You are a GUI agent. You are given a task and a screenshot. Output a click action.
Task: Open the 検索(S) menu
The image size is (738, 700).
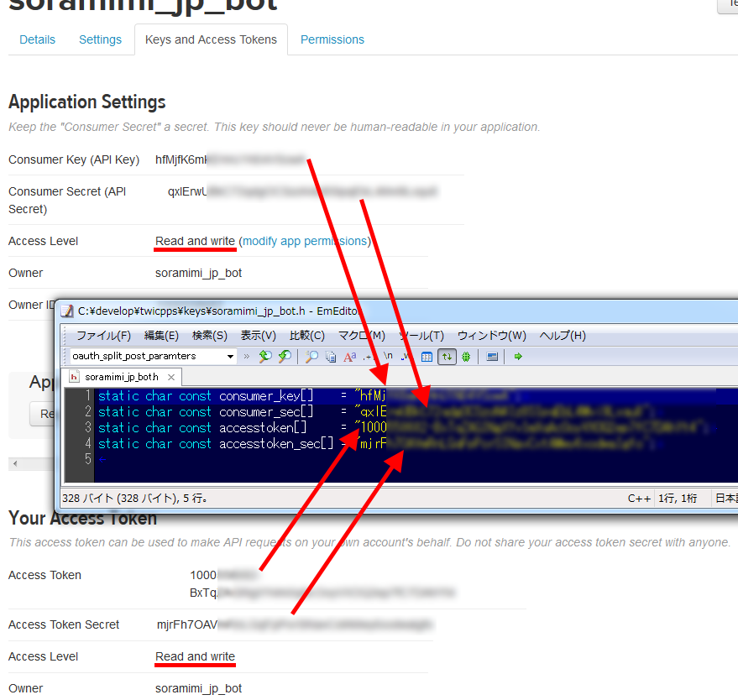coord(209,336)
